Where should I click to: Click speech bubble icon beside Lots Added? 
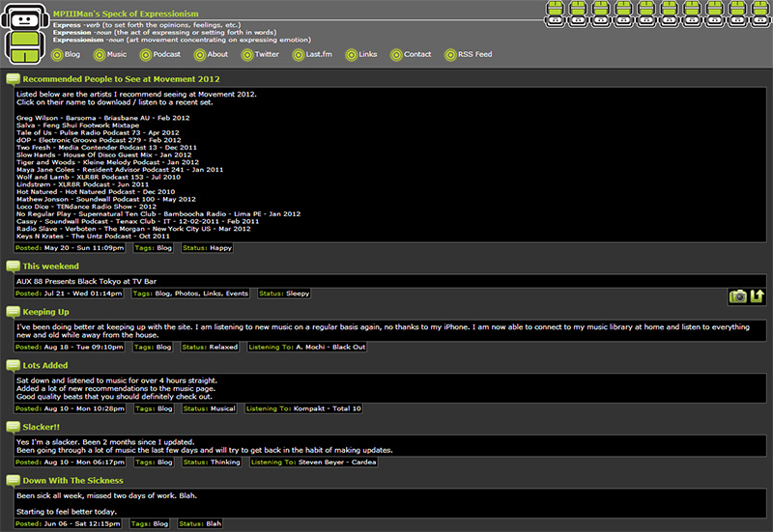pos(13,365)
